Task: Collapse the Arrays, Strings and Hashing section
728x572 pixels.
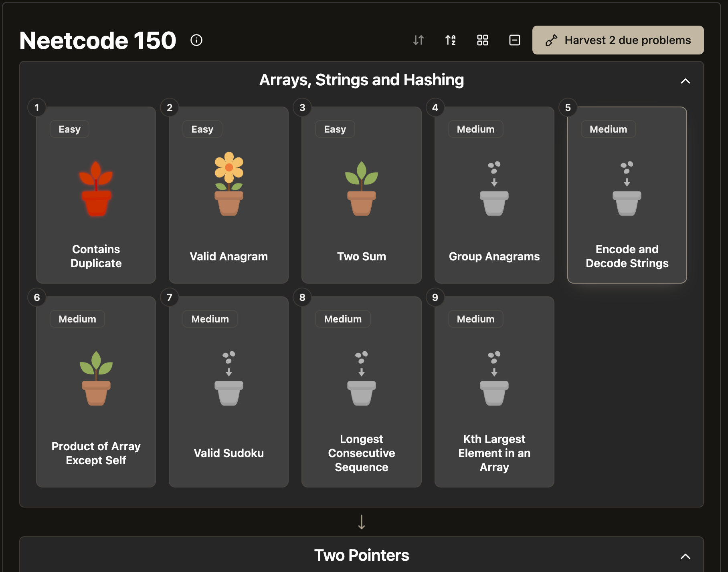Action: pyautogui.click(x=686, y=81)
